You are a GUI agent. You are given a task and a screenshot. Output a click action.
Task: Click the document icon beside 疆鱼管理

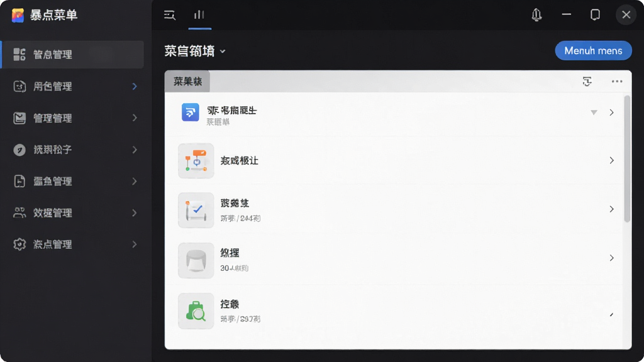pos(19,181)
